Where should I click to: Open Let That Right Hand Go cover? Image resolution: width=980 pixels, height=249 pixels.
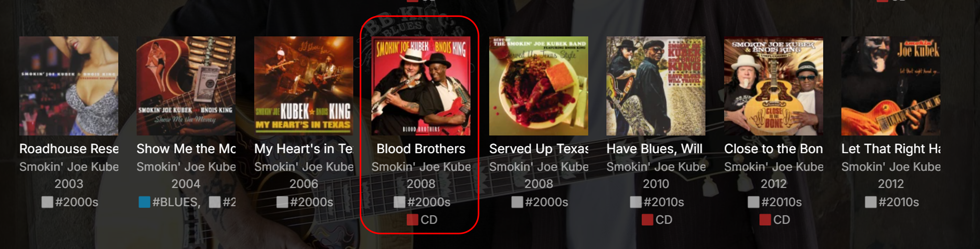[891, 86]
